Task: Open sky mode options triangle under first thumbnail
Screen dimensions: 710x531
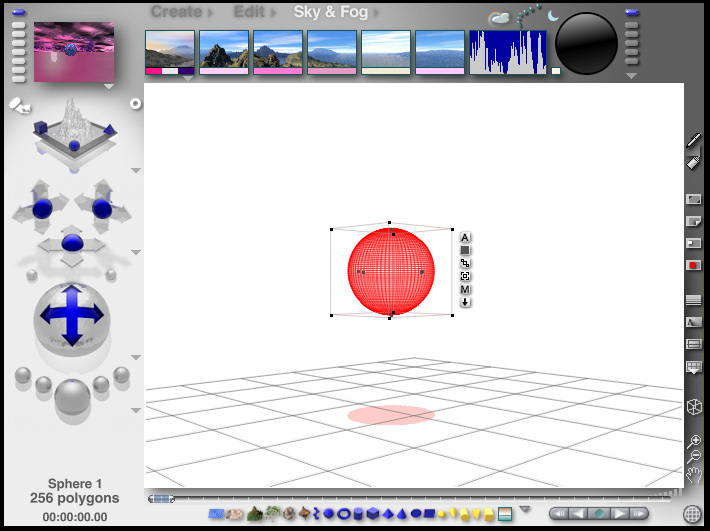Action: (188, 78)
